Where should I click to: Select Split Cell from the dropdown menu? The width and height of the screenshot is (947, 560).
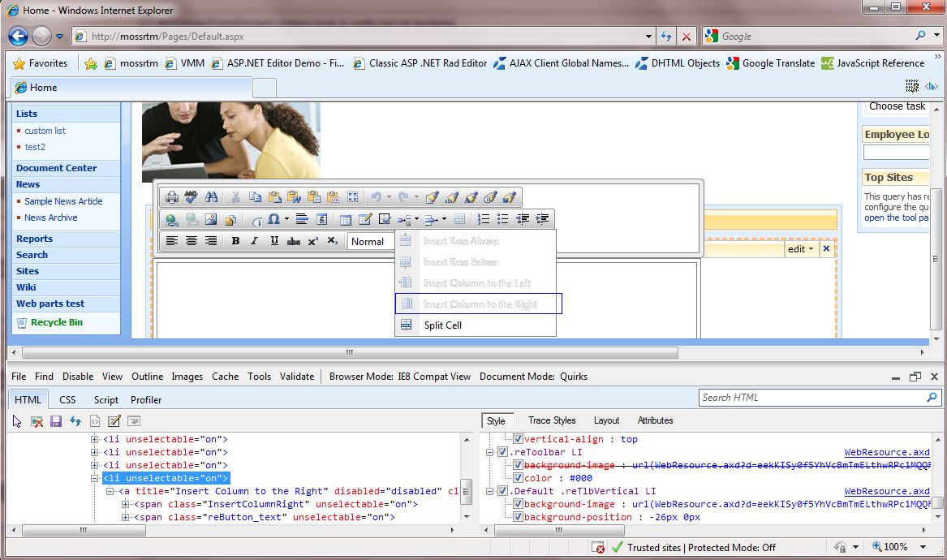(x=442, y=325)
